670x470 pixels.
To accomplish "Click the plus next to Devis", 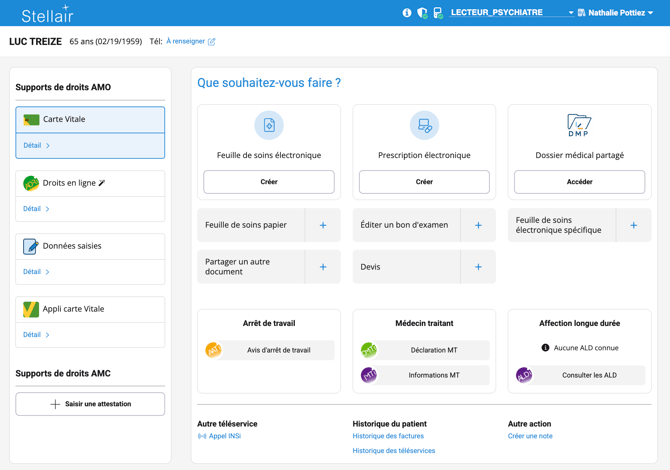I will click(478, 267).
